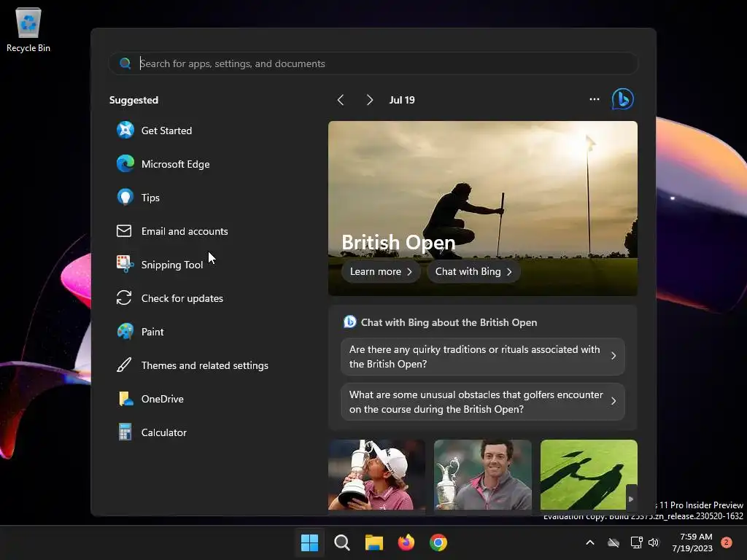Click the Themes and related settings brush icon
This screenshot has height=560, width=747.
[x=124, y=365]
